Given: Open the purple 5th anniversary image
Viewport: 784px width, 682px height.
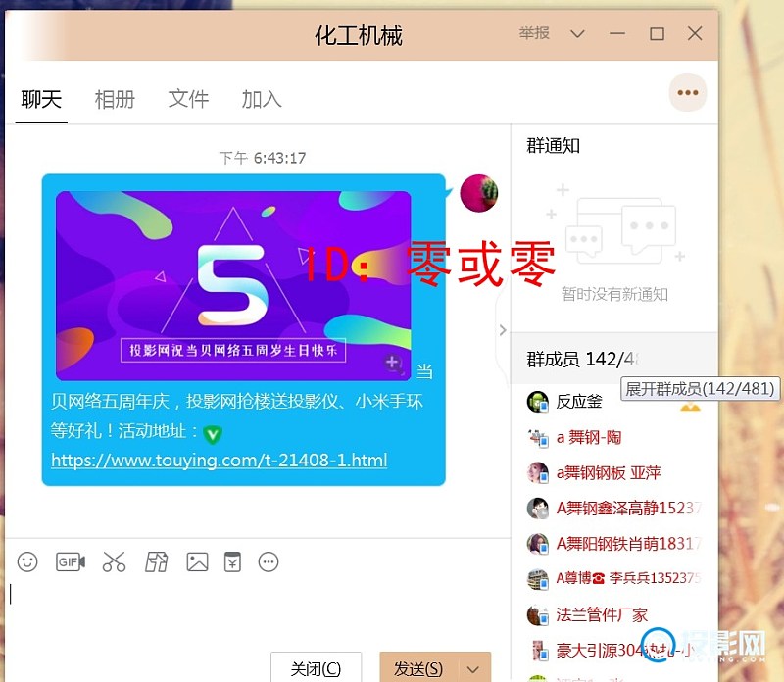Looking at the screenshot, I should tap(233, 285).
